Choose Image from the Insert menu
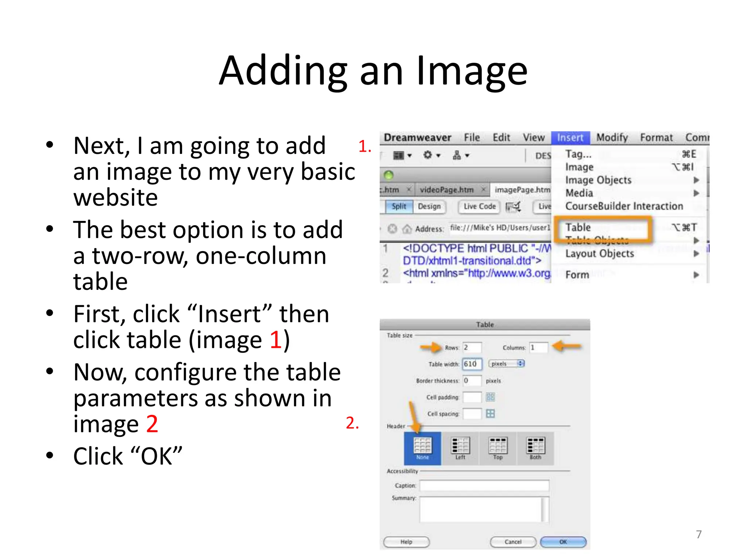Screen dimensions: 747x560 click(631, 167)
